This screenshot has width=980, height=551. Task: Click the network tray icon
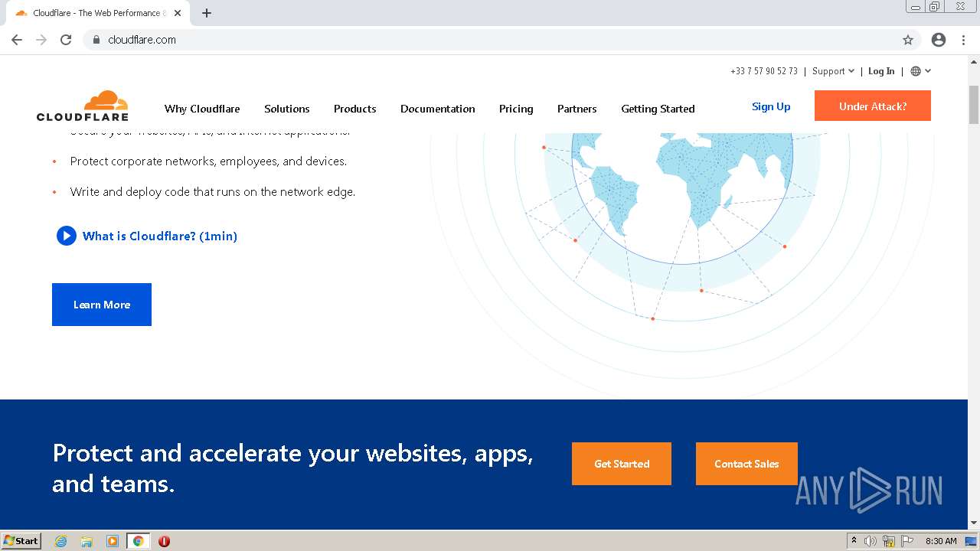click(x=889, y=541)
